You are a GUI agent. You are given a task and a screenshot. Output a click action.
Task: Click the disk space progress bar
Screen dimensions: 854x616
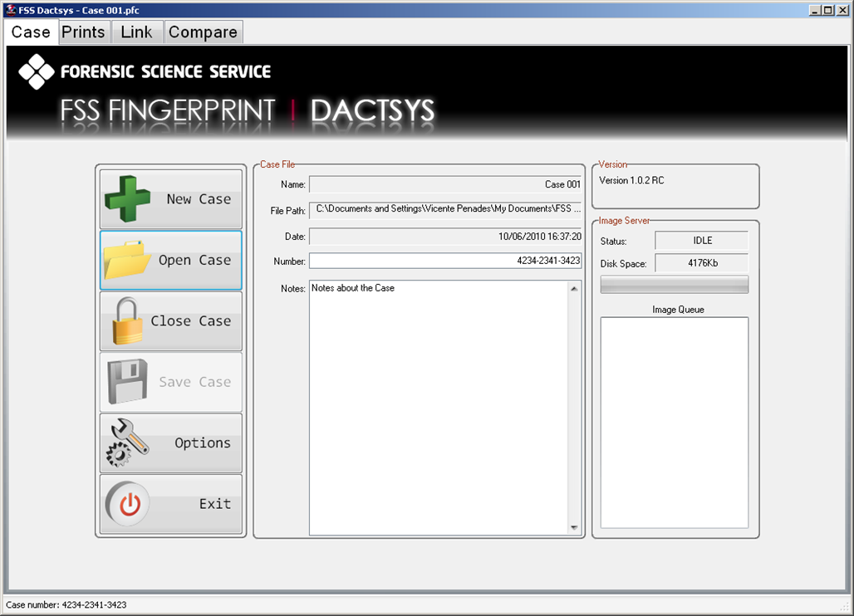pyautogui.click(x=675, y=285)
